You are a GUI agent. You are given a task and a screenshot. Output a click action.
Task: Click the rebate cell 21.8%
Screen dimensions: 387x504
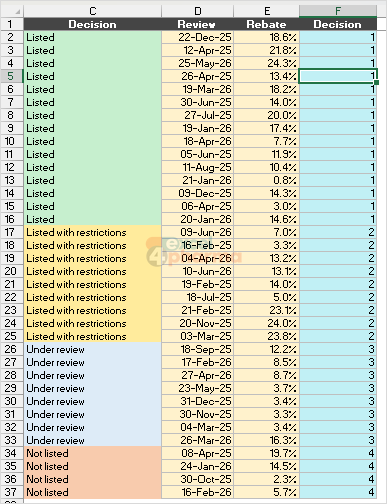[266, 50]
